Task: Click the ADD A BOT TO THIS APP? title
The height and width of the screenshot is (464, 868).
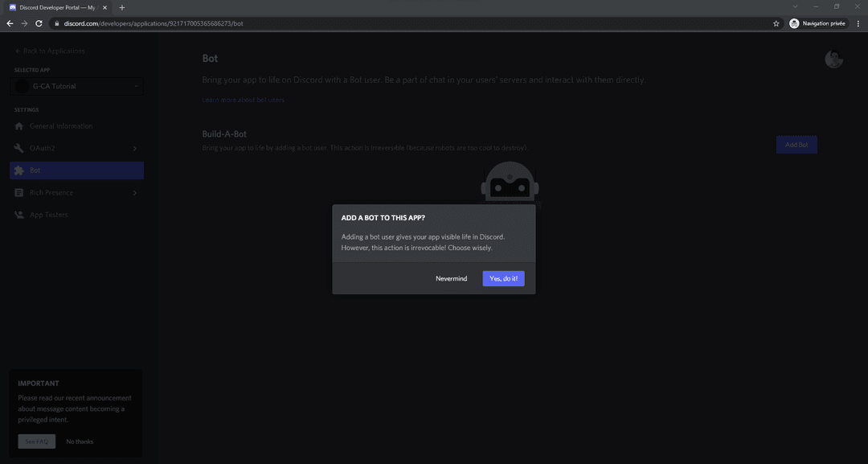Action: [x=383, y=218]
